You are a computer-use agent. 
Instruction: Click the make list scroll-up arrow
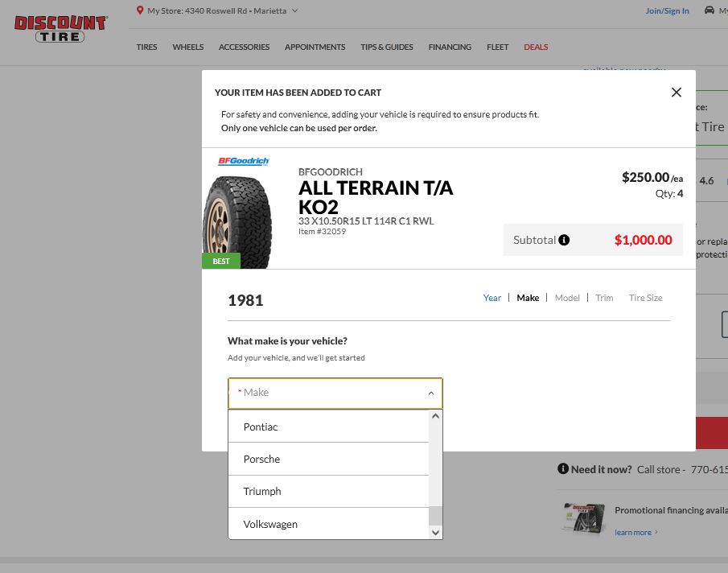[x=435, y=416]
